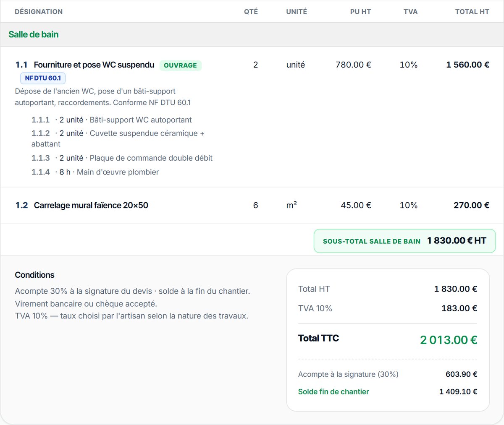504x425 pixels.
Task: Select the 10% TVA on the WC suspendu row
Action: tap(409, 65)
